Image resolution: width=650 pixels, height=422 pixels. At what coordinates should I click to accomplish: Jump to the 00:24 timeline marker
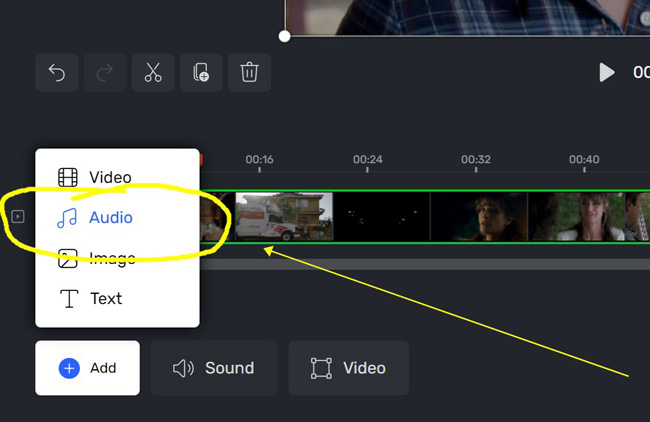[368, 160]
